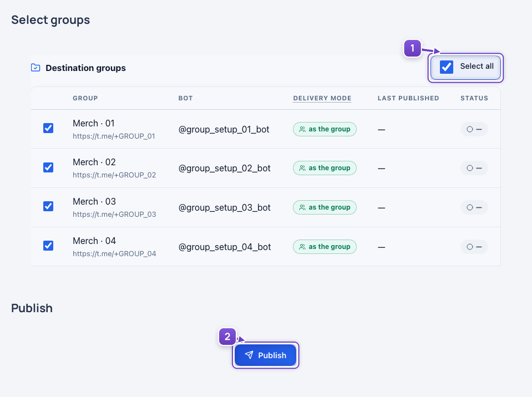Select the @group_setup_03_bot text
Image resolution: width=532 pixels, height=397 pixels.
point(224,208)
